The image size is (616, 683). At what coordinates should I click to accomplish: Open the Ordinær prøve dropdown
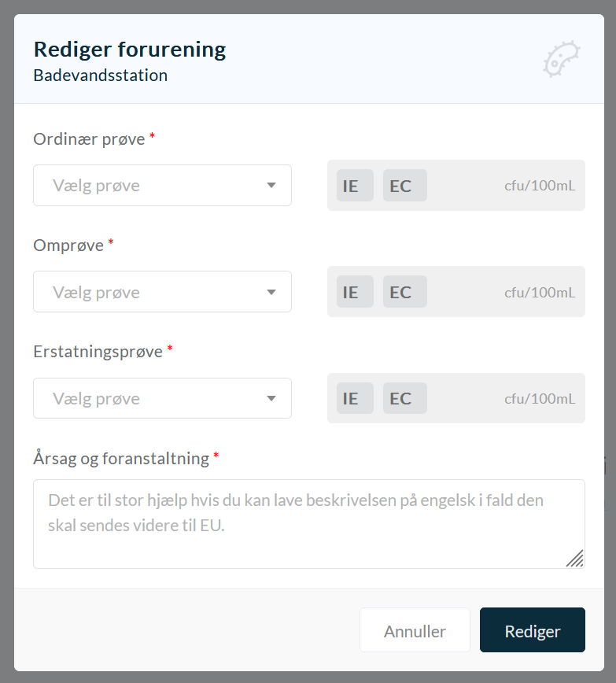(x=162, y=185)
